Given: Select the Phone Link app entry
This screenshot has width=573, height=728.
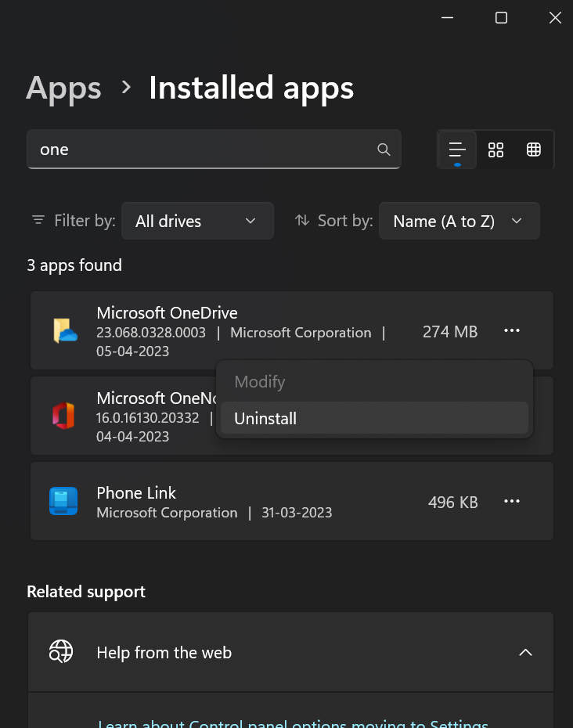Looking at the screenshot, I should (x=235, y=501).
